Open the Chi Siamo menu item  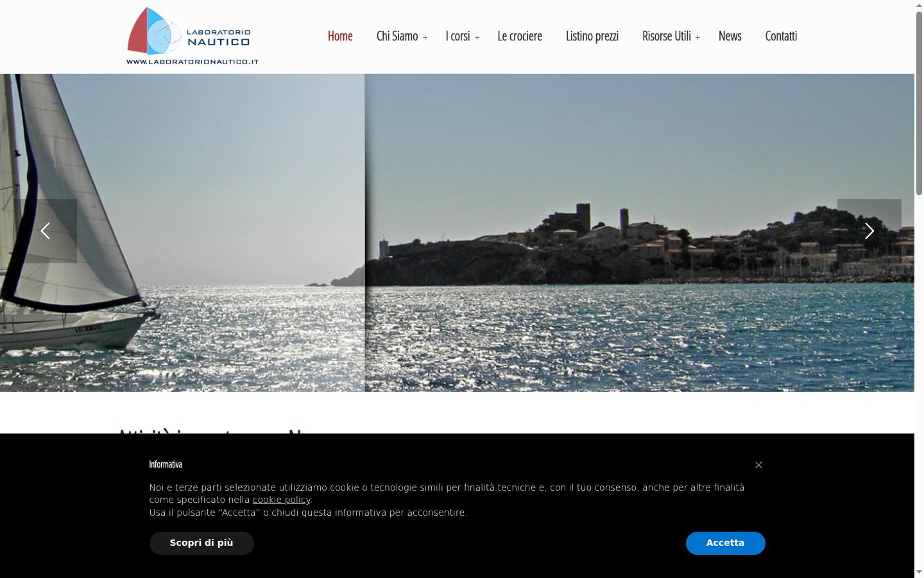click(397, 36)
